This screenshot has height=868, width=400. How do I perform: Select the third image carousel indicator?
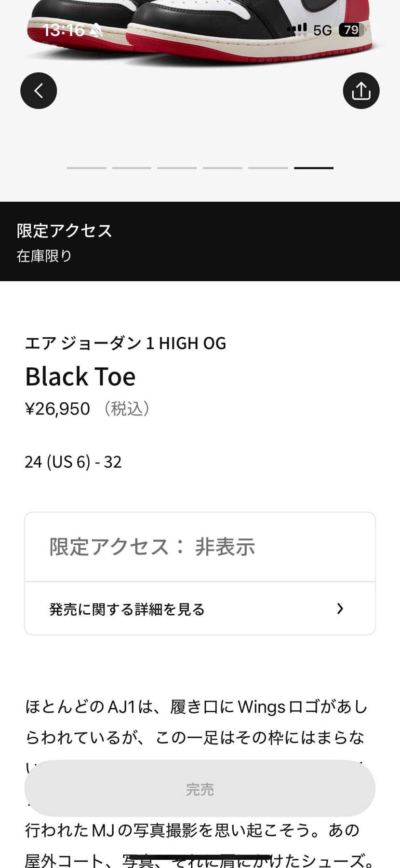(x=177, y=167)
